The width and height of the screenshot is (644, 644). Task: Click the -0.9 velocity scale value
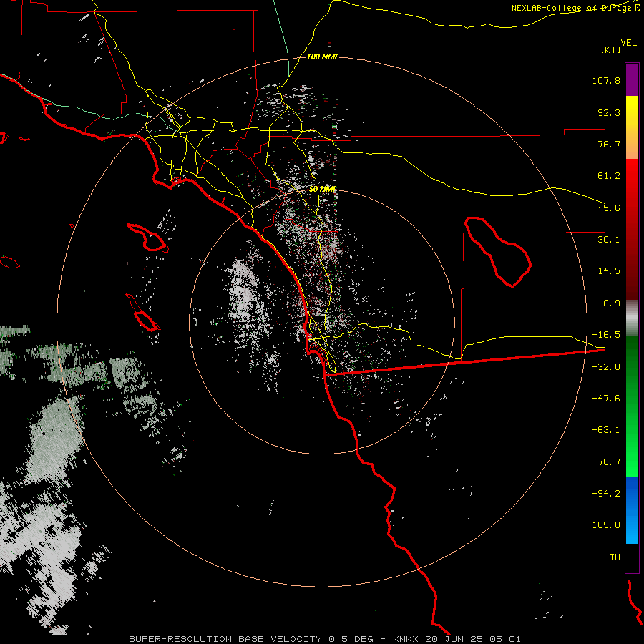click(x=609, y=303)
